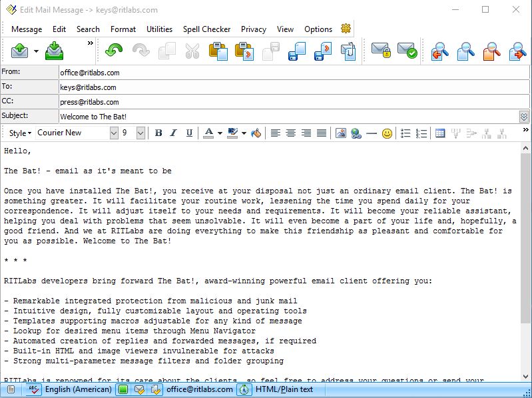532x398 pixels.
Task: Open the font size dropdown
Action: (140, 133)
